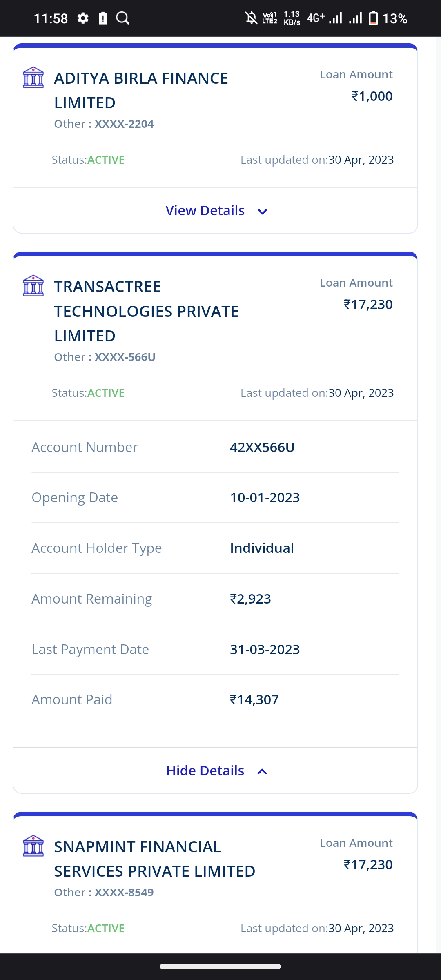Tap the battery alert notification icon

coord(103,18)
